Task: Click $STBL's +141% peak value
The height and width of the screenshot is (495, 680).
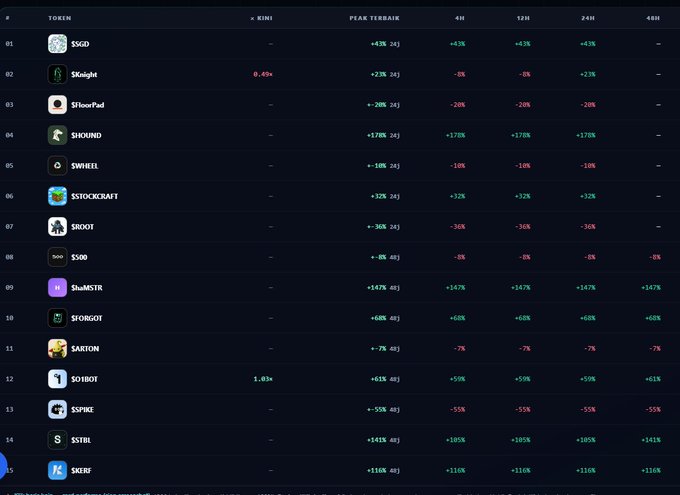Action: point(376,440)
